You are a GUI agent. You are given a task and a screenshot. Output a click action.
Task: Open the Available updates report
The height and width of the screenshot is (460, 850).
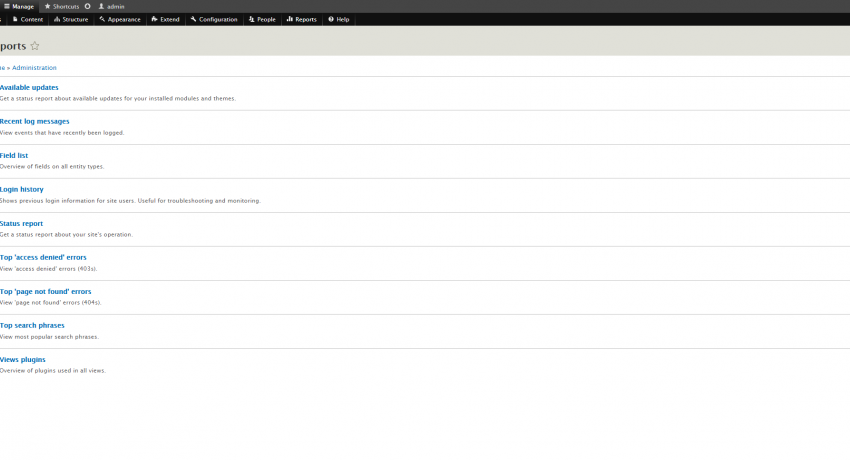click(x=29, y=87)
